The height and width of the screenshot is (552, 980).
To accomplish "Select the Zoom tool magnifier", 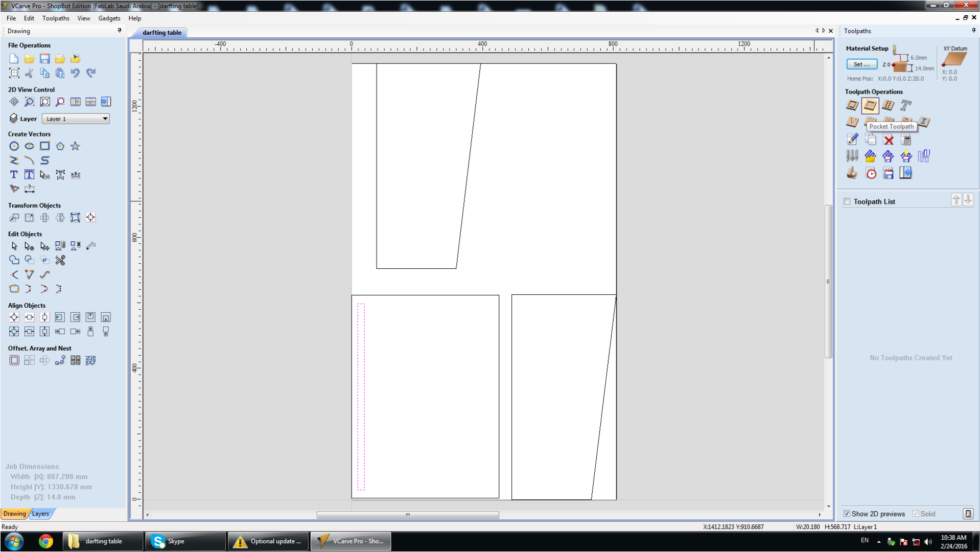I will 30,102.
